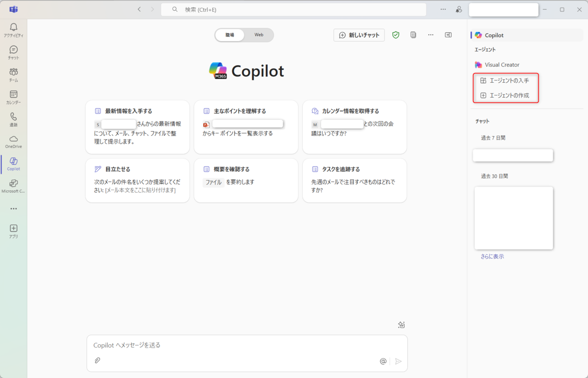Click the エージェント section heading
The width and height of the screenshot is (588, 378).
485,50
